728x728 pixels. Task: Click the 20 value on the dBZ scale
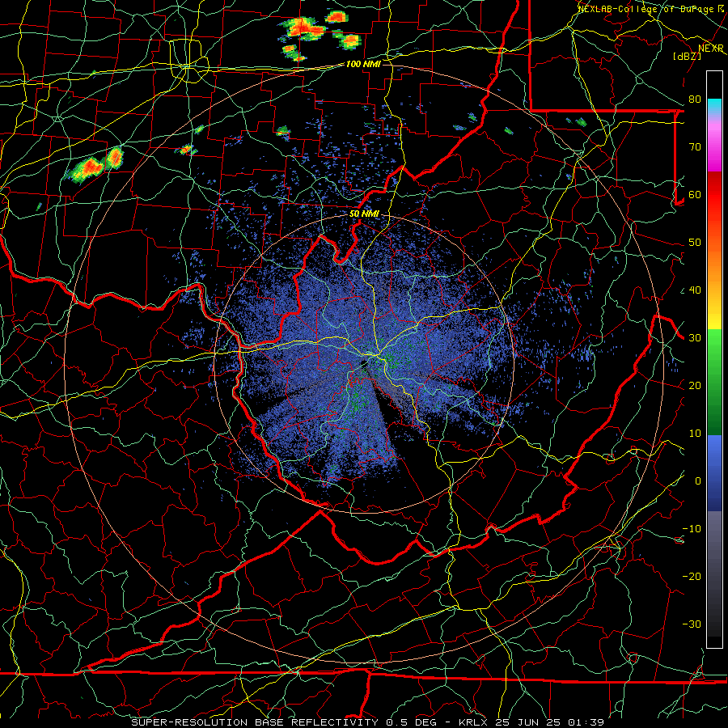[x=695, y=386]
